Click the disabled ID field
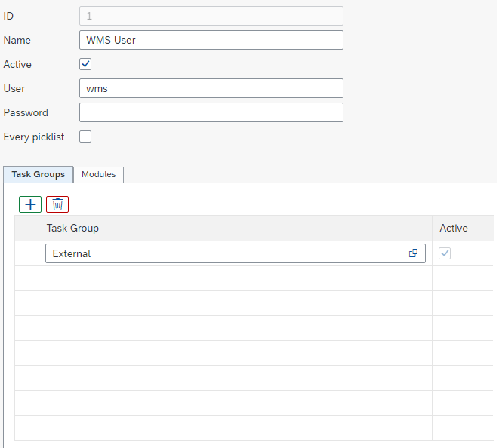The width and height of the screenshot is (499, 448). coord(211,16)
